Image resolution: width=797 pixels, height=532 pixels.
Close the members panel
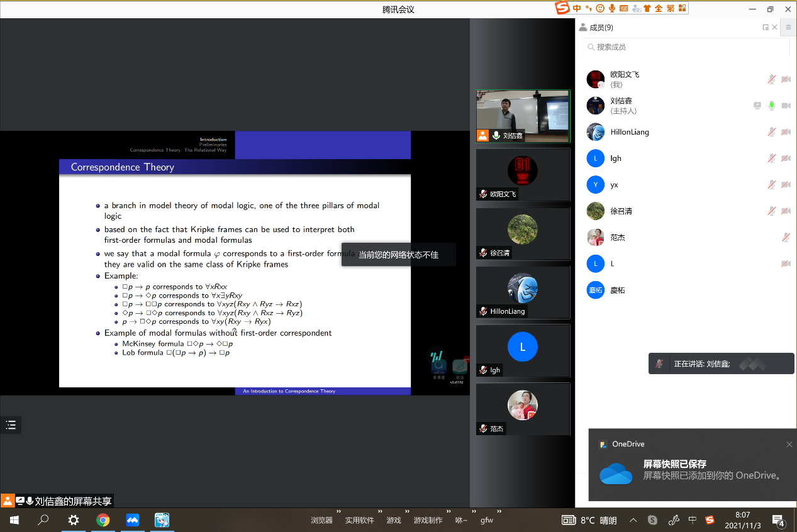775,28
